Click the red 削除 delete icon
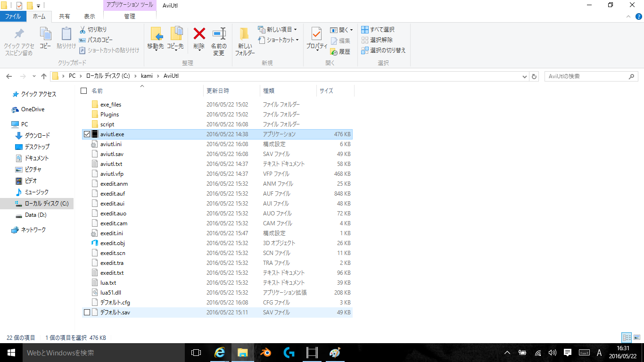 point(199,34)
